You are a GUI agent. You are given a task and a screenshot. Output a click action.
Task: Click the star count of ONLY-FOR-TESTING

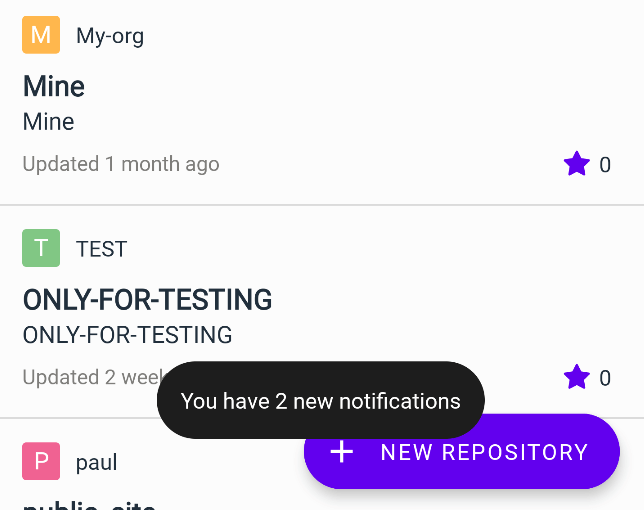[x=605, y=378]
